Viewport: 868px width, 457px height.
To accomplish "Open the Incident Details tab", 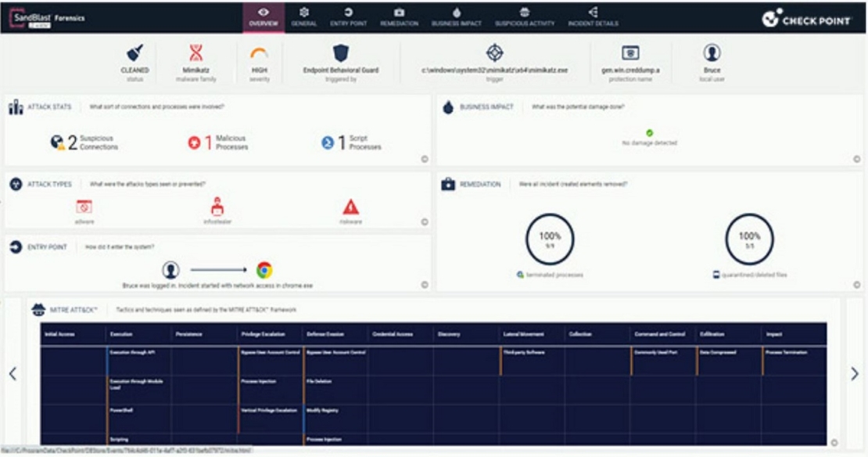I will [594, 18].
